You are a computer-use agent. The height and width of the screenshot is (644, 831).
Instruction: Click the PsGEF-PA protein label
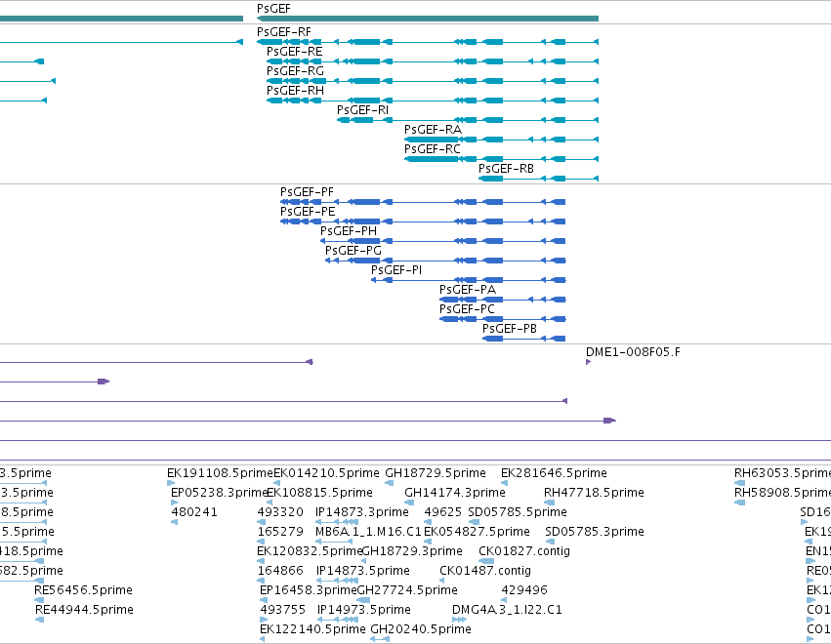click(468, 290)
